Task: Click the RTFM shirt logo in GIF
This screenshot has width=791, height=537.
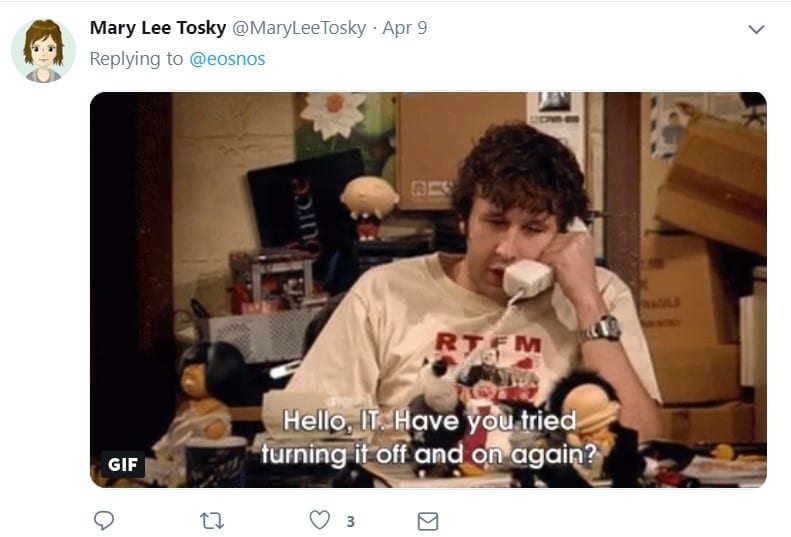Action: pyautogui.click(x=488, y=343)
